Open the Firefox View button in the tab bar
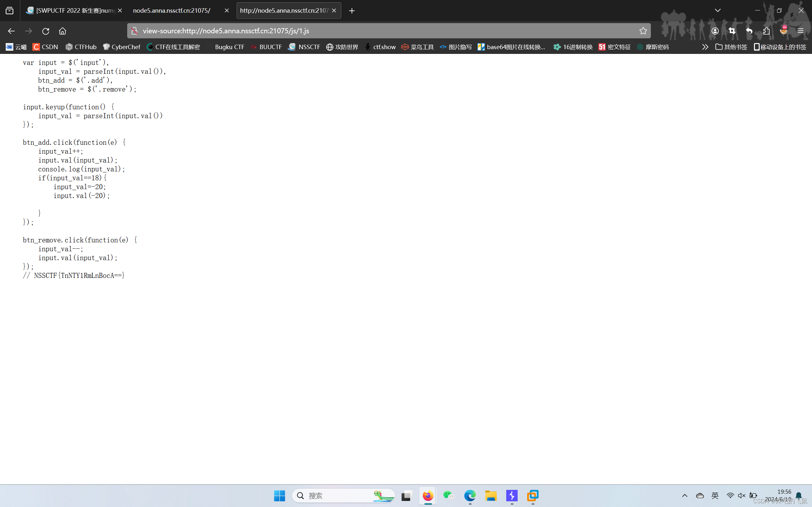The height and width of the screenshot is (507, 812). pos(10,11)
